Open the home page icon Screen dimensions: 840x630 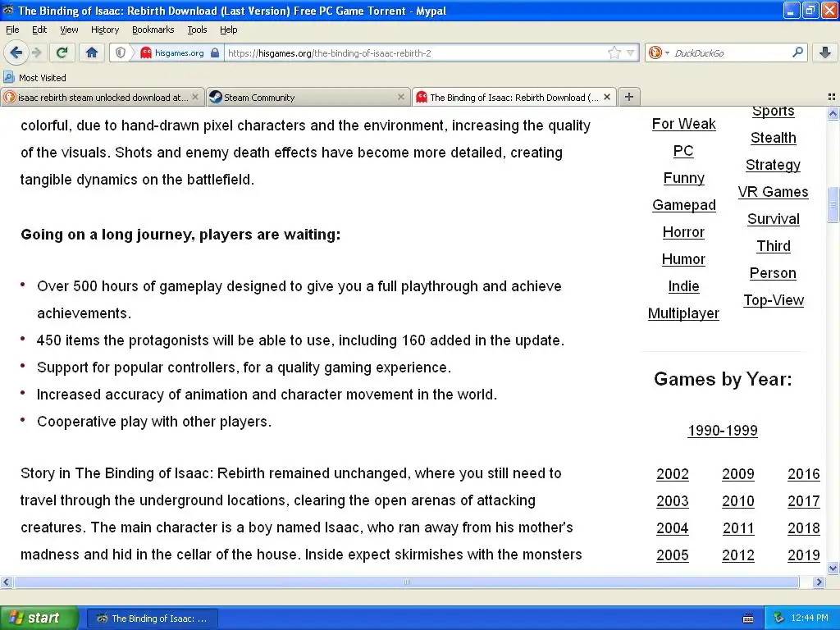click(x=92, y=52)
